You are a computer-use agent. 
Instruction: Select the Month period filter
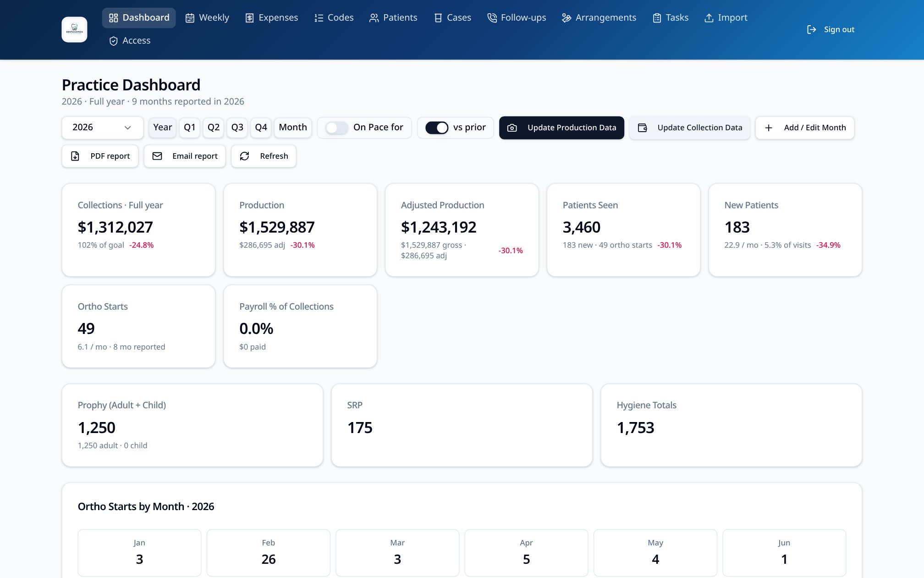pyautogui.click(x=292, y=127)
